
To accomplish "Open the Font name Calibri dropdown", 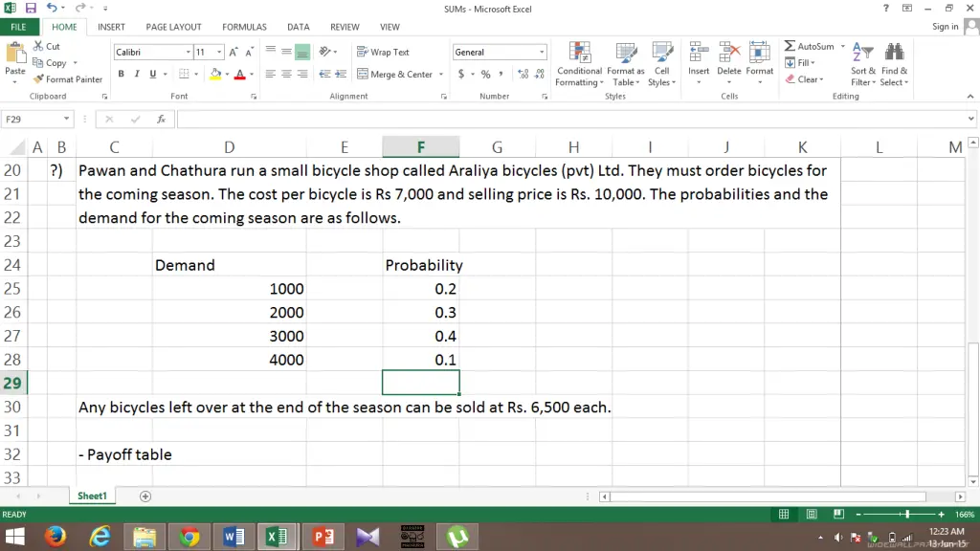I will (188, 53).
